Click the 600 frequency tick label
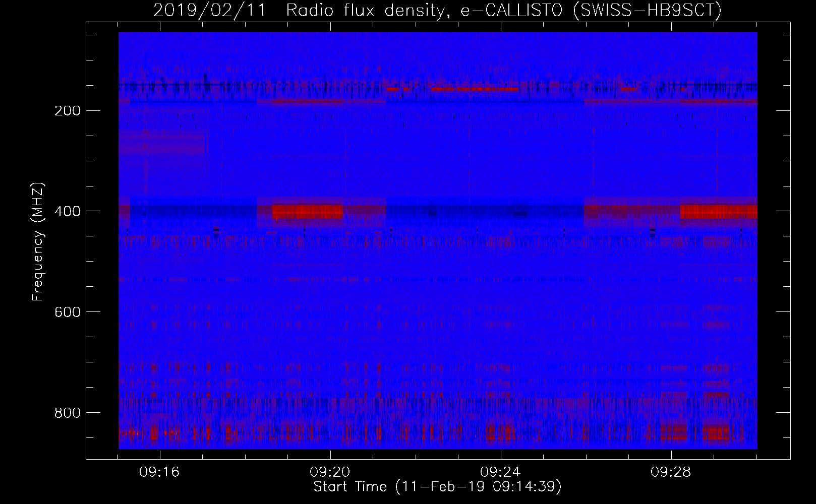This screenshot has width=816, height=504. pyautogui.click(x=68, y=312)
